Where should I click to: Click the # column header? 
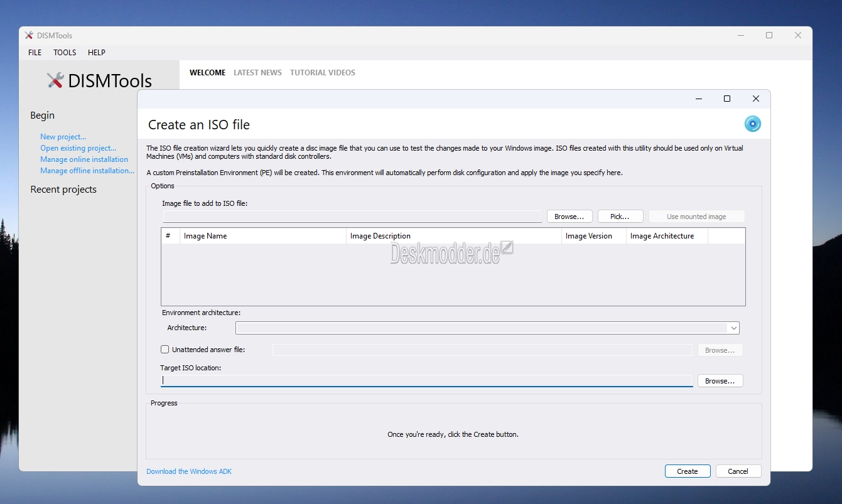pos(170,236)
